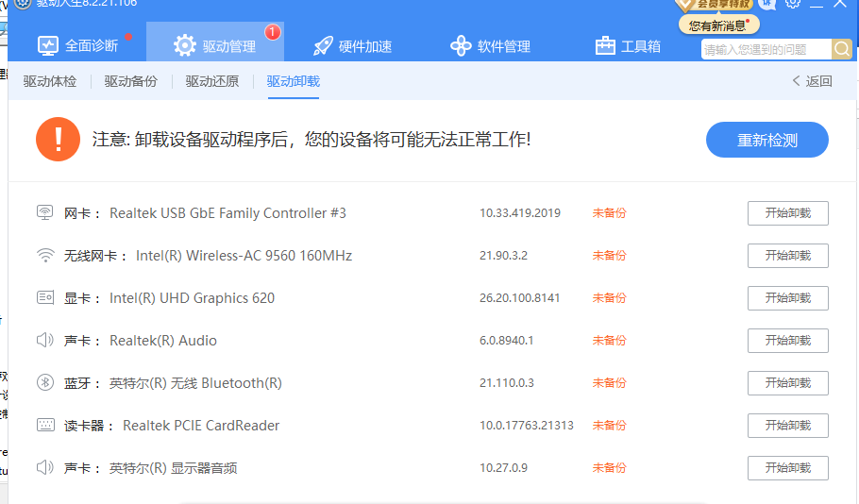
Task: Open the 全面诊断 tab
Action: pos(77,46)
